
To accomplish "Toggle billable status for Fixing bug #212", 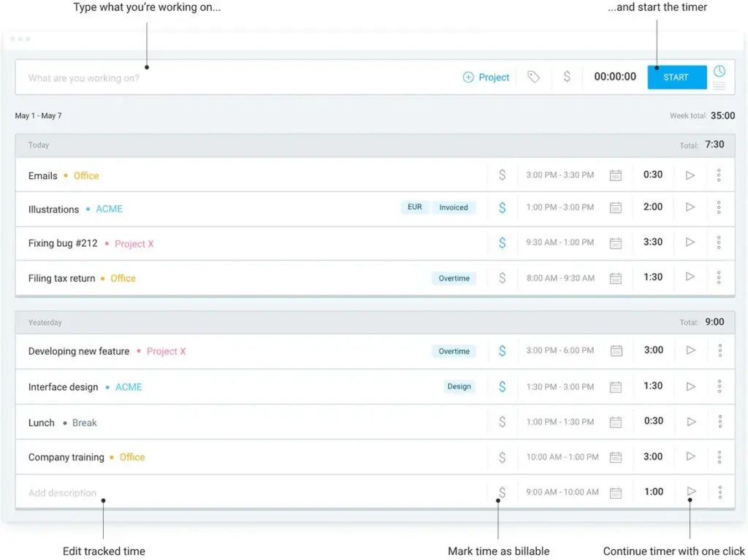I will point(503,243).
